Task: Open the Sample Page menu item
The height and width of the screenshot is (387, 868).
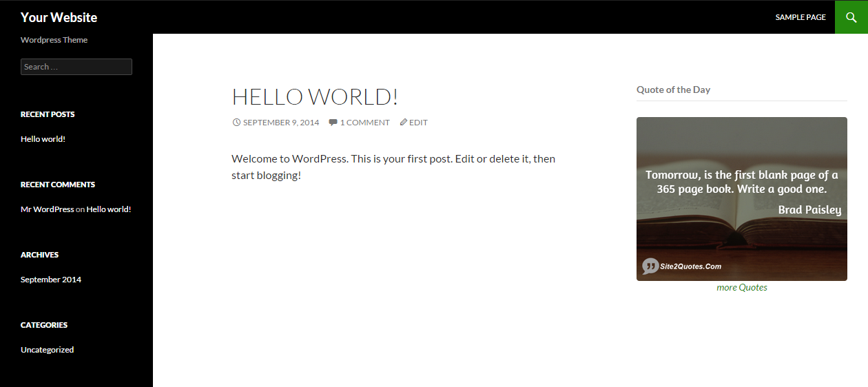Action: pos(800,17)
